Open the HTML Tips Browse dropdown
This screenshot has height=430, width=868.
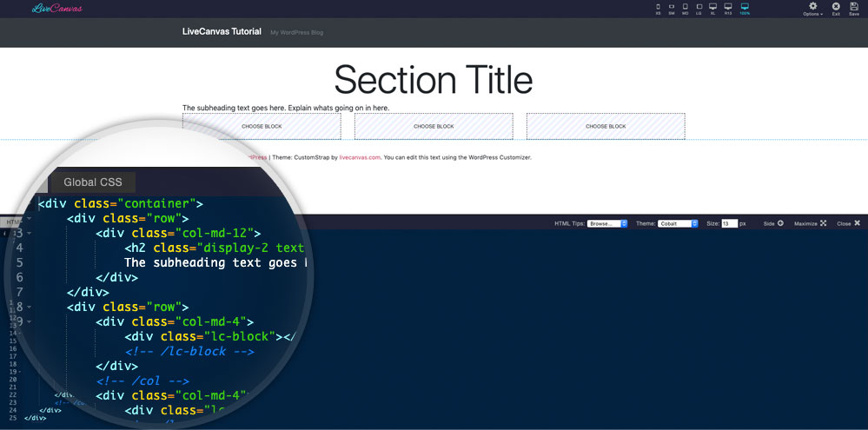click(606, 223)
